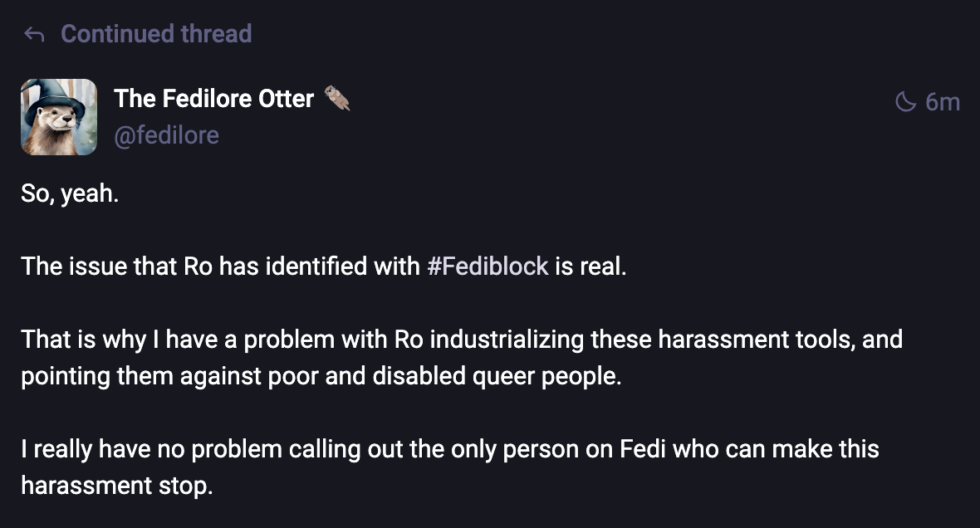Open the otter avatar with wizard hat
Screen dimensions: 980x528
[59, 117]
